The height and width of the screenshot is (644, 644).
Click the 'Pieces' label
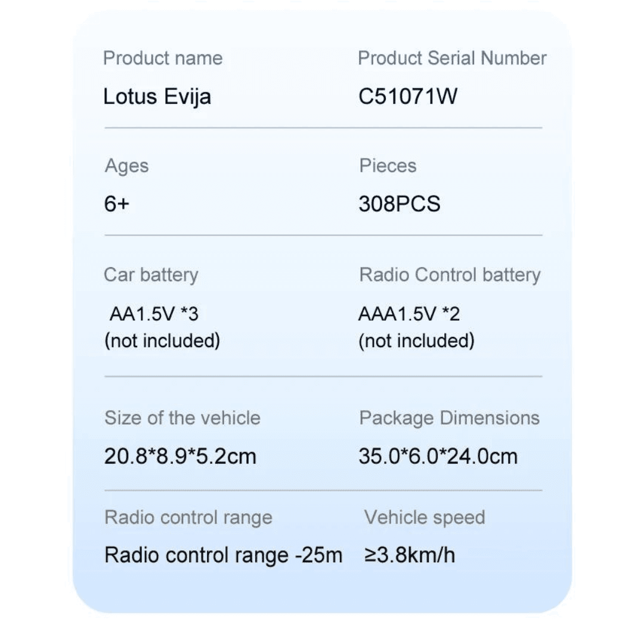388,166
